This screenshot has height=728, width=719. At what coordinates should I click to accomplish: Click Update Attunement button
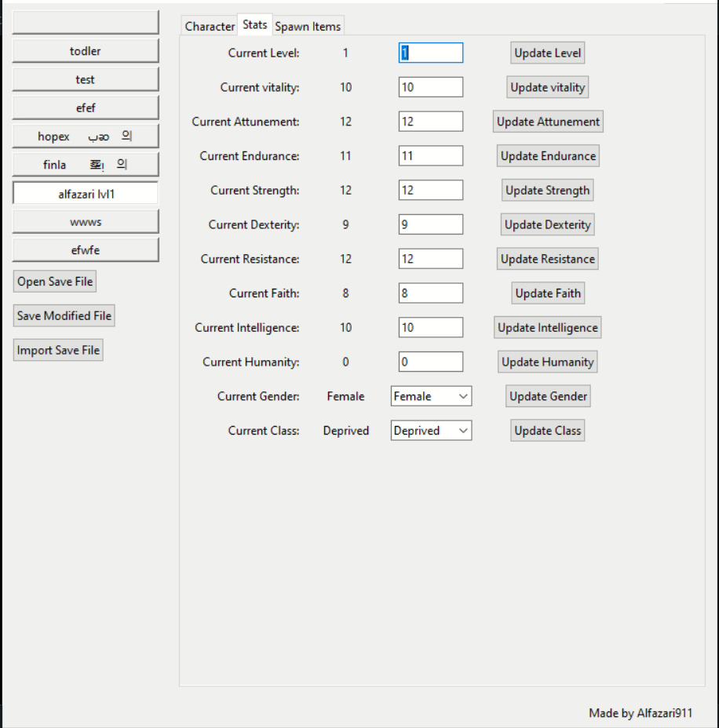tap(548, 122)
